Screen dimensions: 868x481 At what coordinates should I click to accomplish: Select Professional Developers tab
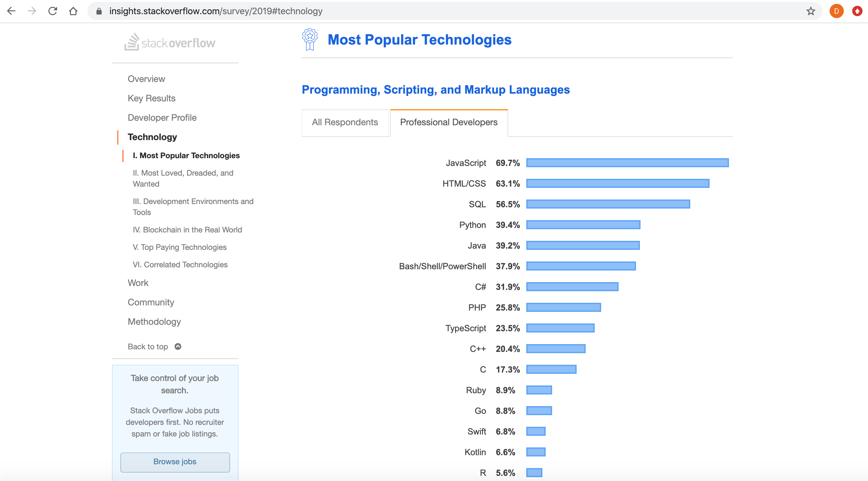[449, 122]
